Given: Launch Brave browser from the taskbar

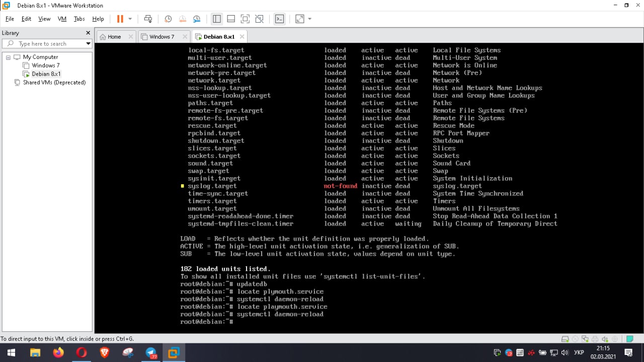Looking at the screenshot, I should pos(105,352).
